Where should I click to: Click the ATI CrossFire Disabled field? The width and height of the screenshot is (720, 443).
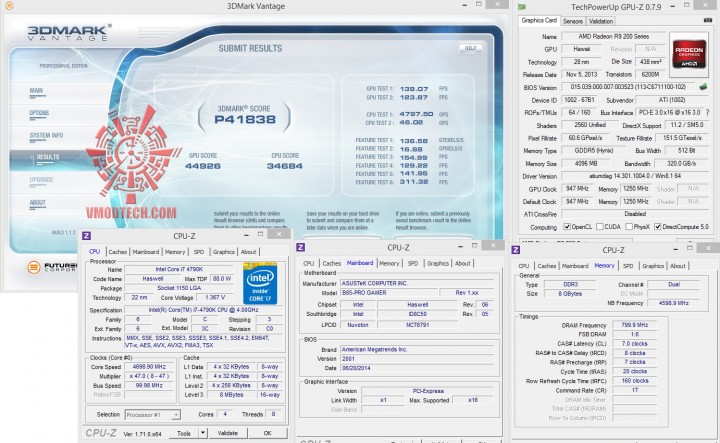(636, 214)
